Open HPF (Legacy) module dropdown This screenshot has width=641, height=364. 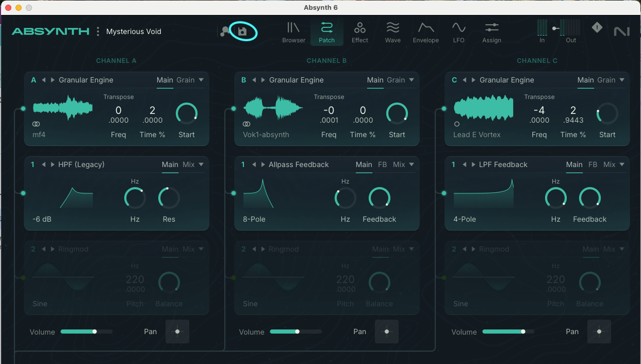coord(201,164)
